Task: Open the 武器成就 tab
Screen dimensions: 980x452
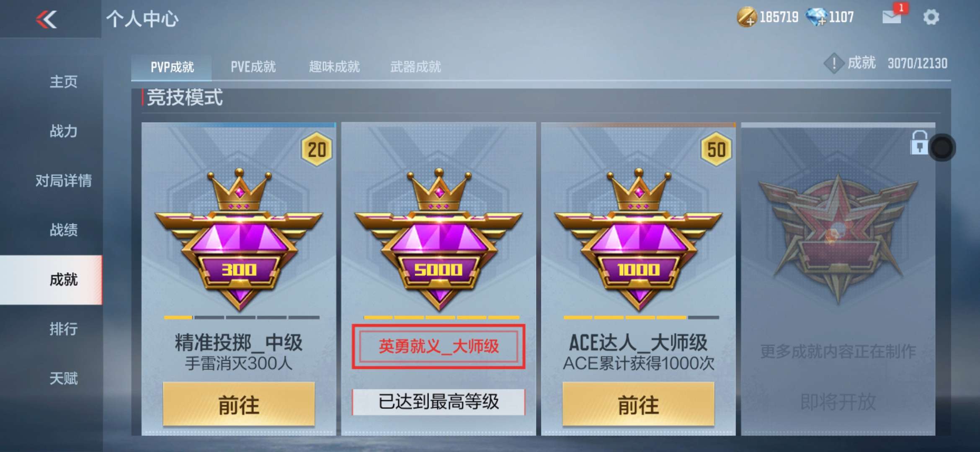Action: click(x=415, y=67)
